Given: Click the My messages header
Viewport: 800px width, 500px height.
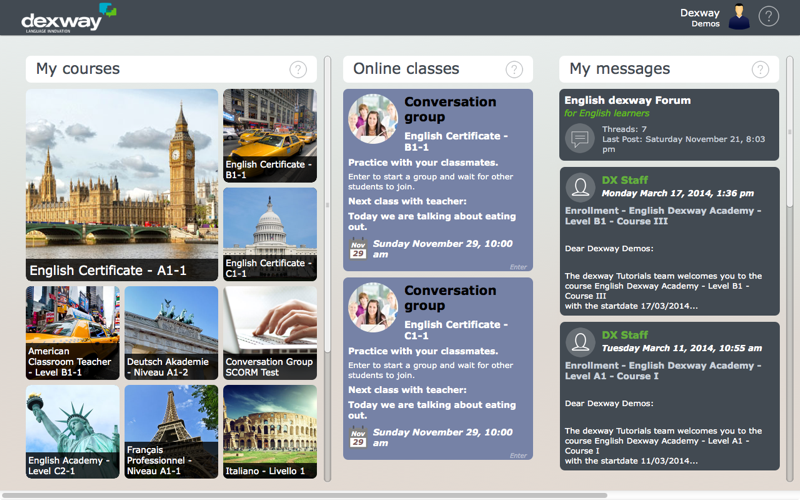Looking at the screenshot, I should click(x=669, y=69).
